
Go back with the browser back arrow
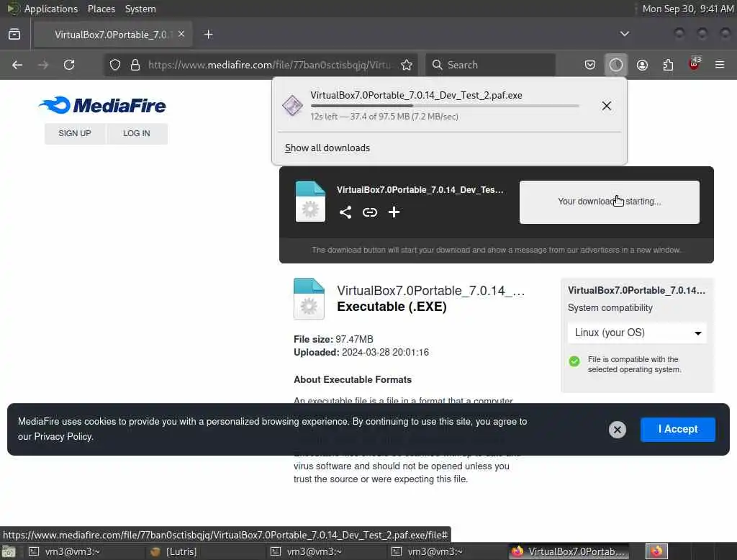pyautogui.click(x=17, y=65)
